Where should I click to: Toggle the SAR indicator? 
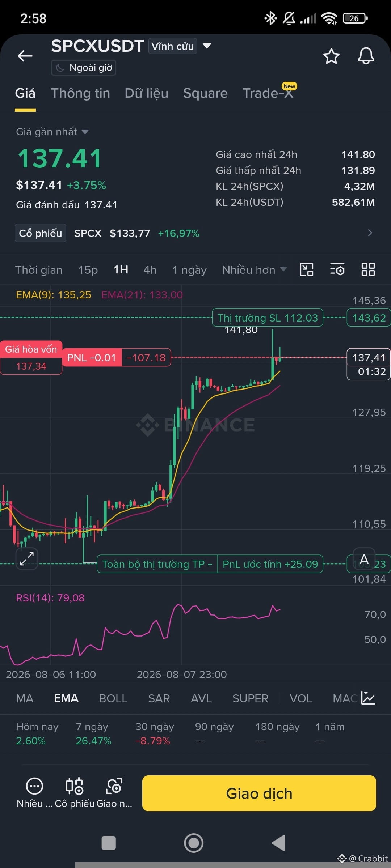[x=159, y=698]
